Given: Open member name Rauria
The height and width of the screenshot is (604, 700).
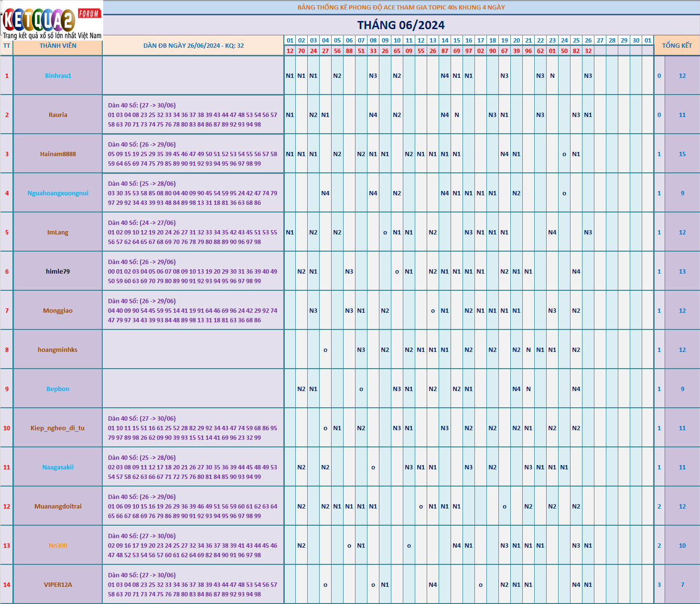Looking at the screenshot, I should [x=58, y=115].
